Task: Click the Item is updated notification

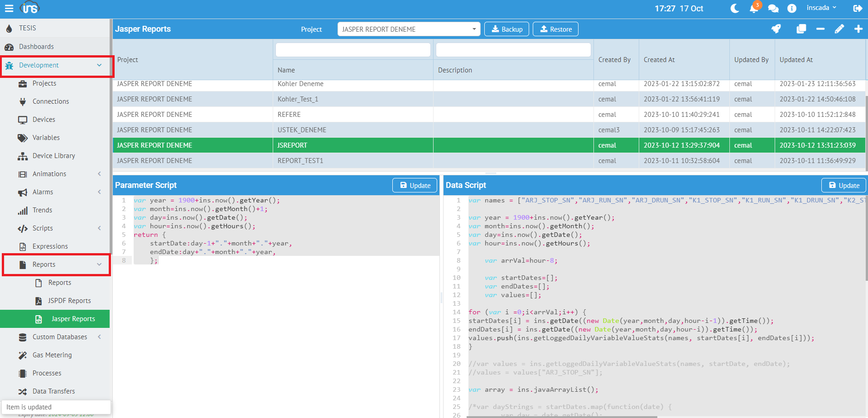Action: tap(56, 407)
